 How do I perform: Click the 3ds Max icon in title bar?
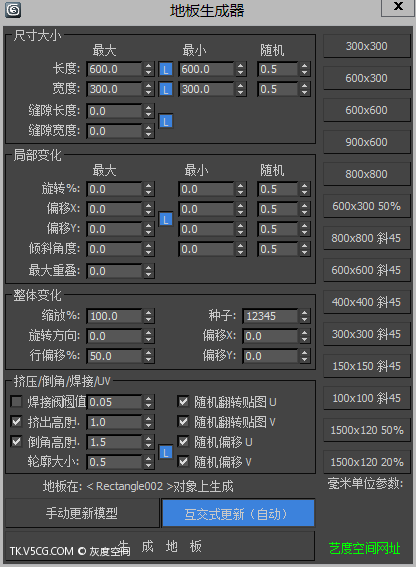(13, 10)
